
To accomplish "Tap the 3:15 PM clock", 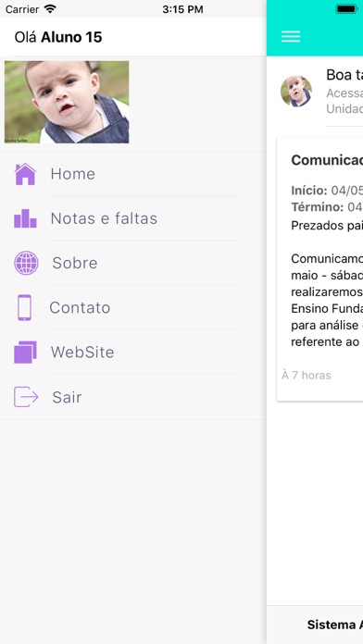I will [x=182, y=9].
